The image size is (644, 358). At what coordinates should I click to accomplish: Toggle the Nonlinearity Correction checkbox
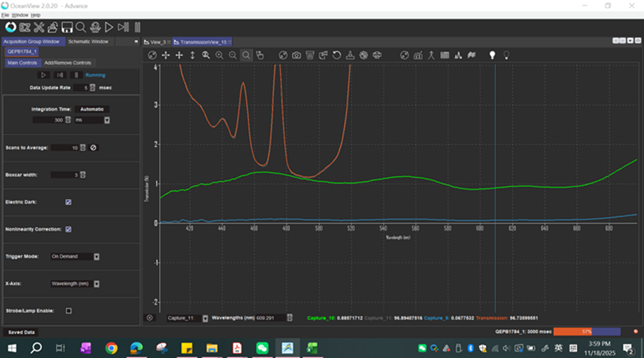[69, 229]
